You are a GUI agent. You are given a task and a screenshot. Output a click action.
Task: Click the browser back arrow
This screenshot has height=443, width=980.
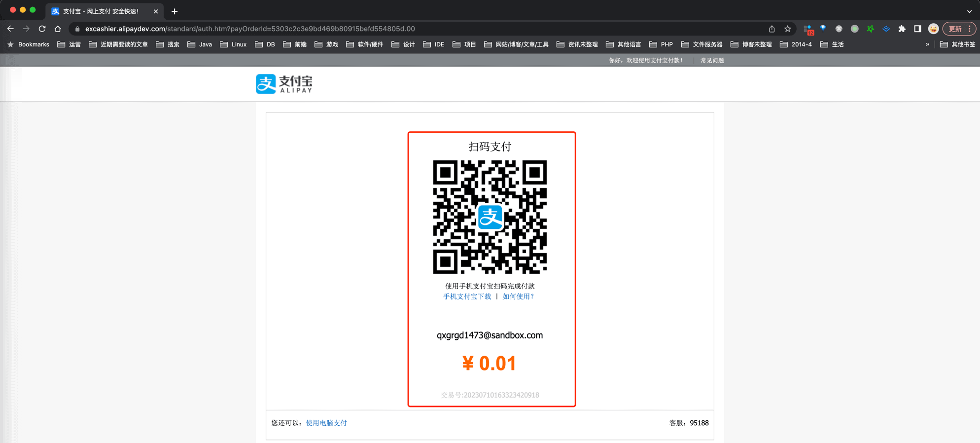[10, 29]
